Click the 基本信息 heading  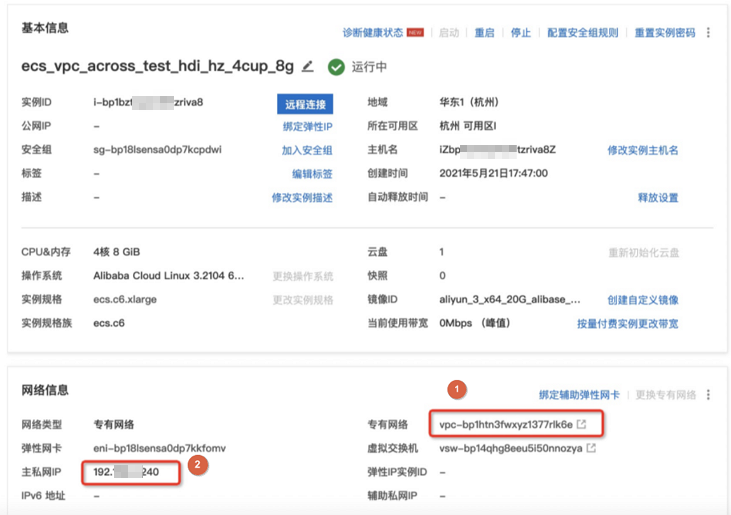click(x=45, y=28)
